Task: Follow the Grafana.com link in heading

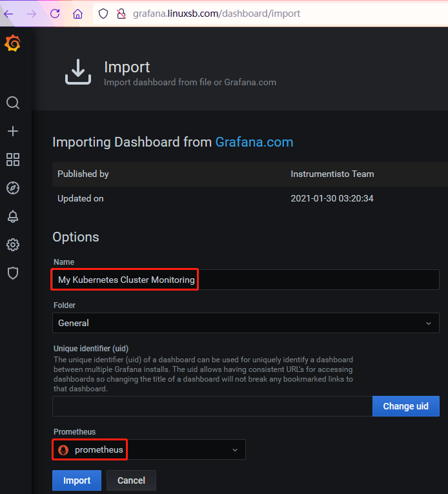Action: coord(254,142)
